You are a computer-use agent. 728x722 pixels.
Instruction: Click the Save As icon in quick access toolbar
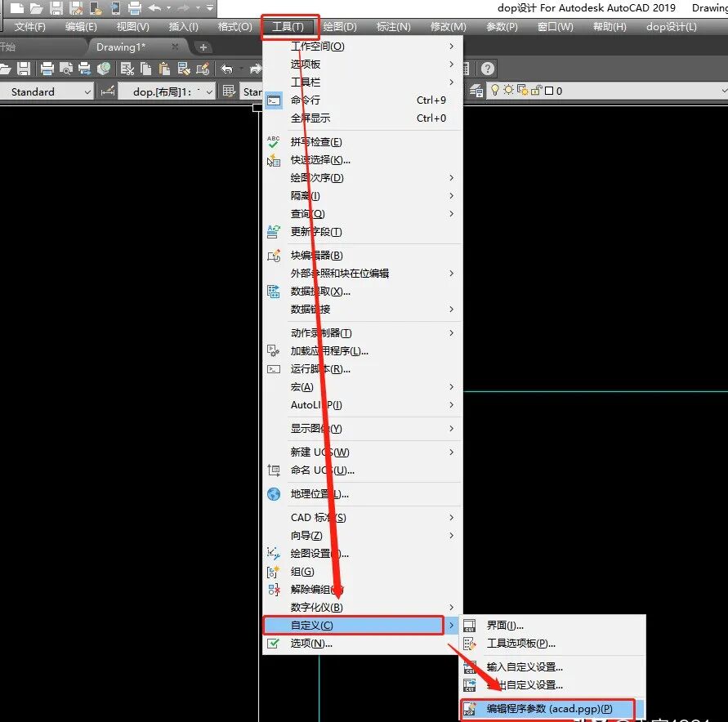click(76, 8)
